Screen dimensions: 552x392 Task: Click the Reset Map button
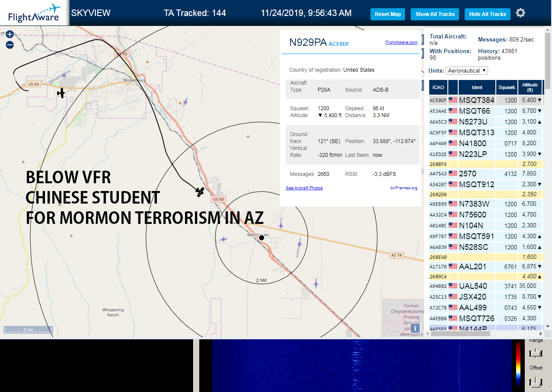pyautogui.click(x=388, y=14)
